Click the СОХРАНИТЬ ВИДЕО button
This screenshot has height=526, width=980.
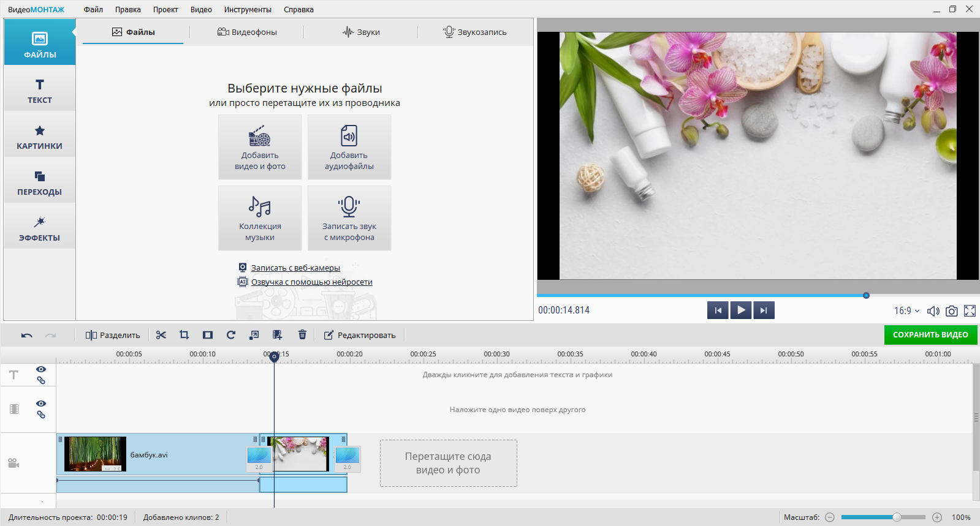(x=930, y=335)
